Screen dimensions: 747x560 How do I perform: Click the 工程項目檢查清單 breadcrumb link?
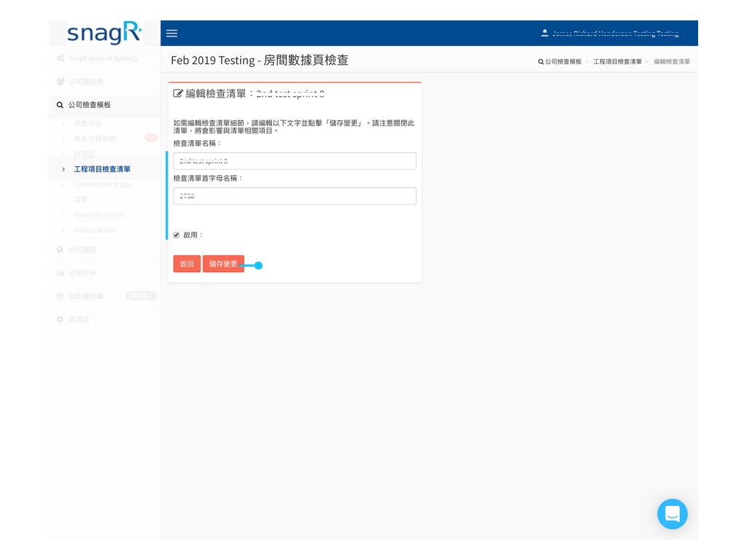[617, 61]
